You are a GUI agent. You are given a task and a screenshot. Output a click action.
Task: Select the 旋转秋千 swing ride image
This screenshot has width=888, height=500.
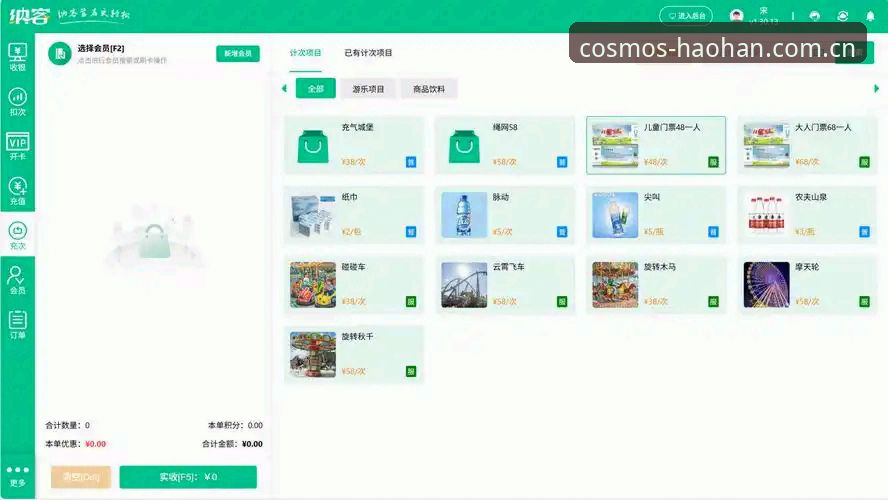(x=313, y=354)
